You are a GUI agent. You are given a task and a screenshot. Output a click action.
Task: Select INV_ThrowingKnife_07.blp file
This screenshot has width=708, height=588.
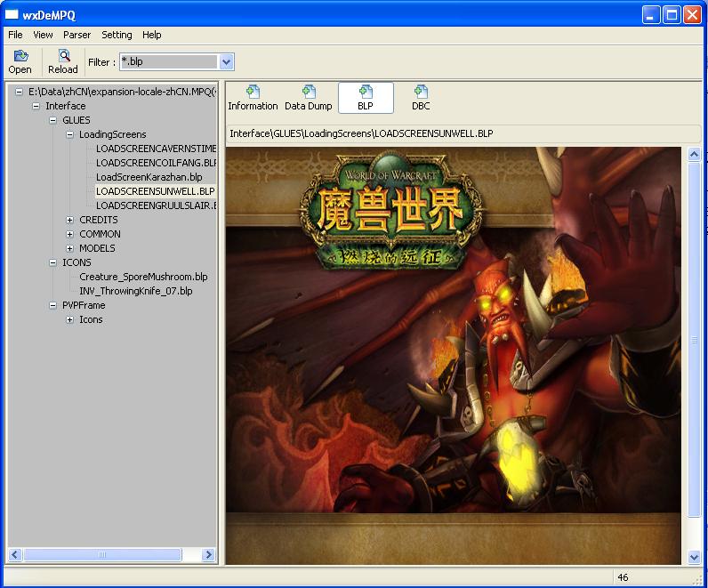tap(136, 291)
